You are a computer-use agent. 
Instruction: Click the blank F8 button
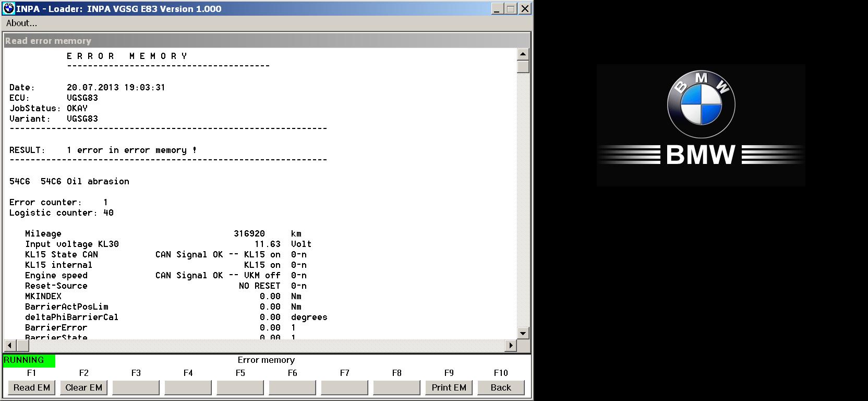[x=397, y=387]
